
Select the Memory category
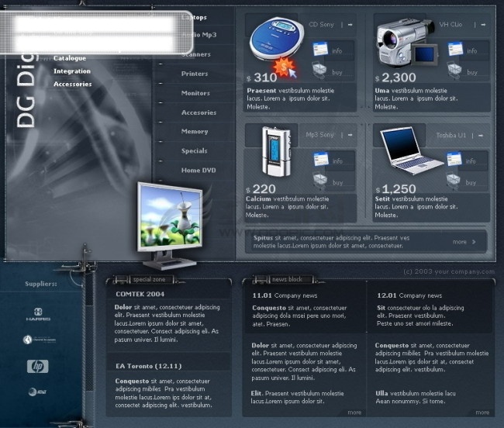pos(195,131)
